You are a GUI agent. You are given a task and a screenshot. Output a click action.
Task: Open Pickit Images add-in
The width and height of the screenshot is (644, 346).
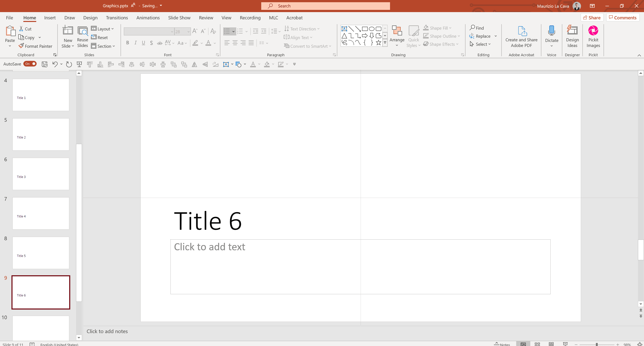pos(593,36)
